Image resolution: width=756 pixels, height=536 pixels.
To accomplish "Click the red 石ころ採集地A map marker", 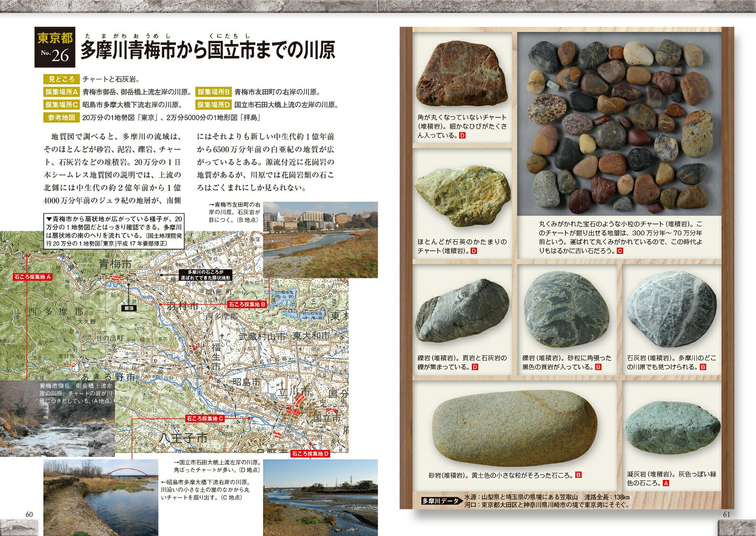I will pos(33,277).
